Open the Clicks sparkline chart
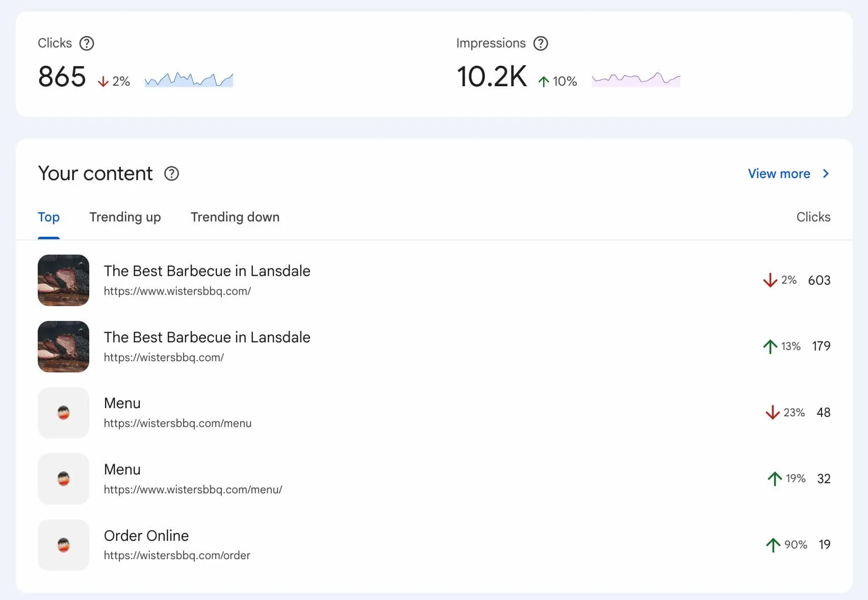Image resolution: width=868 pixels, height=600 pixels. 189,80
